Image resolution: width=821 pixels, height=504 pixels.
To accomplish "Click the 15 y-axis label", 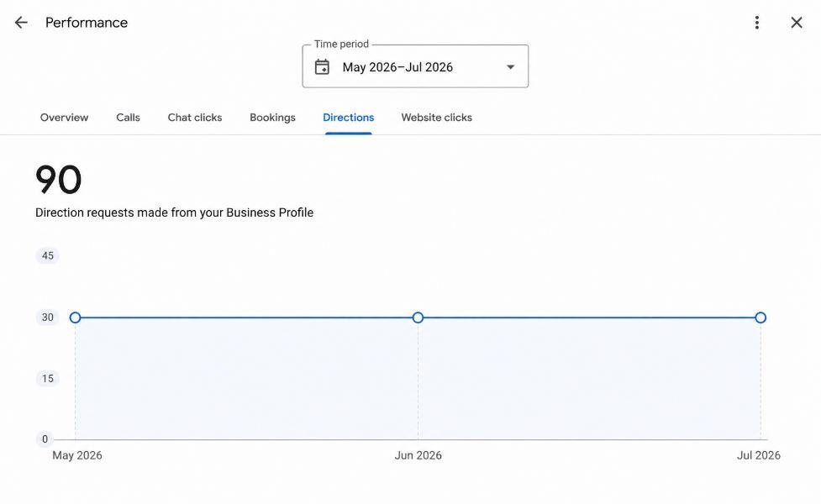I will click(48, 378).
